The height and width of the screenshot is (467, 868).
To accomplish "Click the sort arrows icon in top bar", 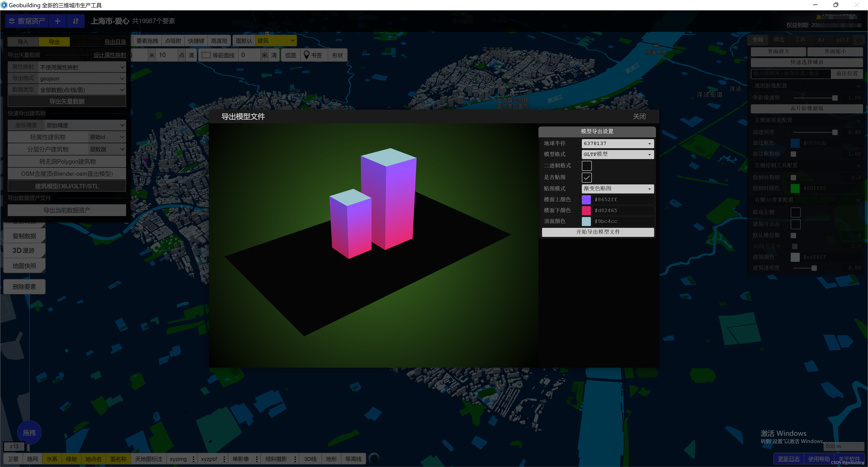I will [x=76, y=21].
